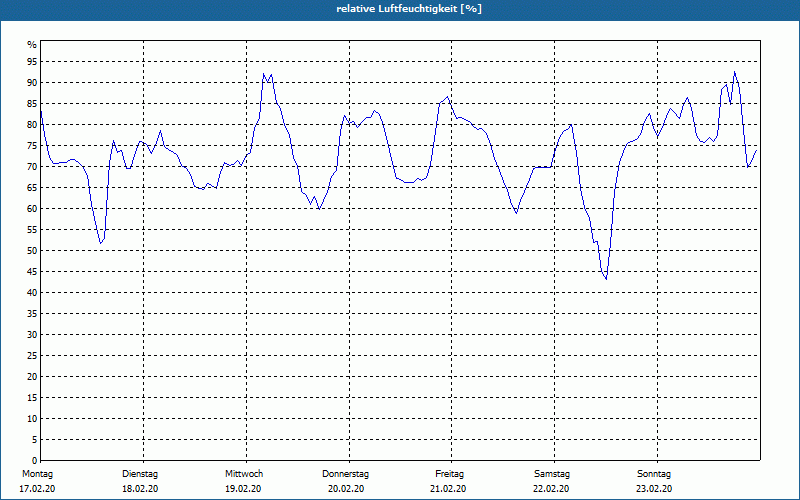Click the humidity peak on Sonntag evening
Image resolution: width=800 pixels, height=500 pixels.
click(x=734, y=72)
